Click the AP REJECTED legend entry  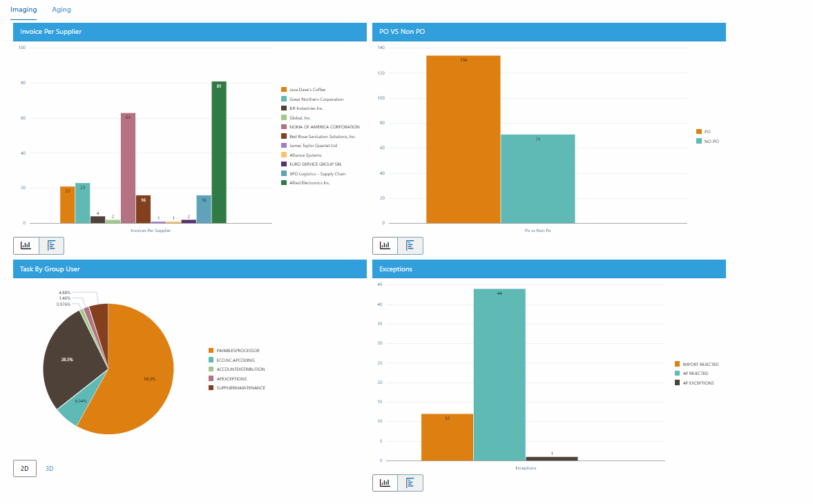coord(696,374)
